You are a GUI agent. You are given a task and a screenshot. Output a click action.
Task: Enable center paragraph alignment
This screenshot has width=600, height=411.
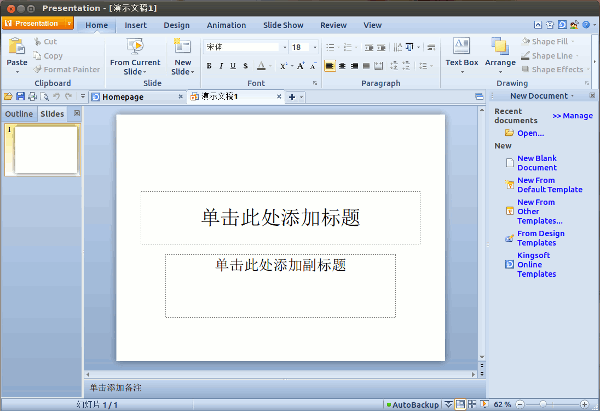coord(342,66)
